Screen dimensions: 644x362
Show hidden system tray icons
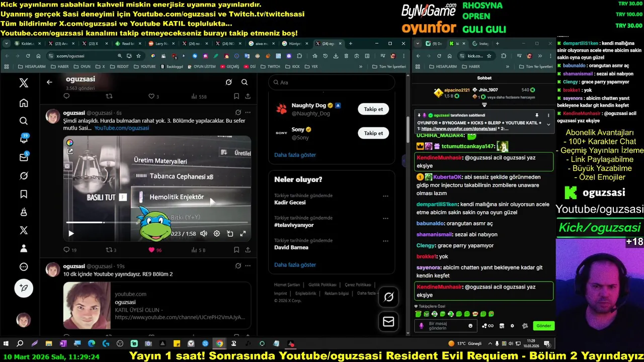pos(489,344)
